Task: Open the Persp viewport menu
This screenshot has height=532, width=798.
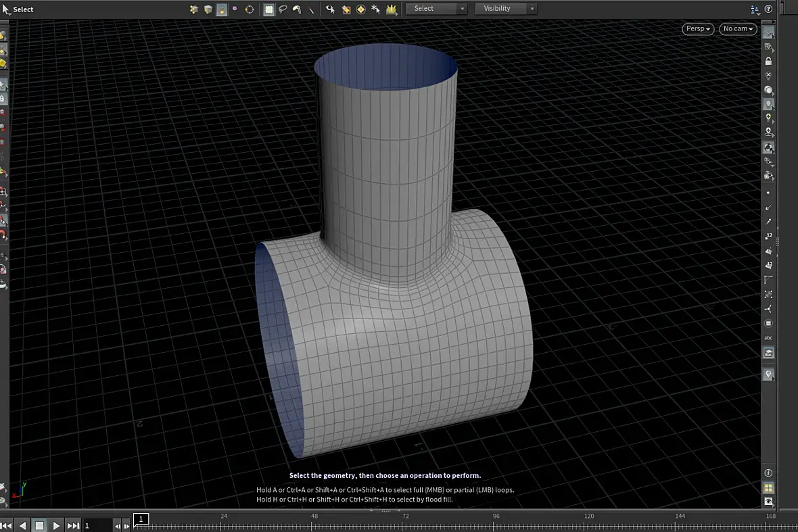Action: [x=698, y=29]
